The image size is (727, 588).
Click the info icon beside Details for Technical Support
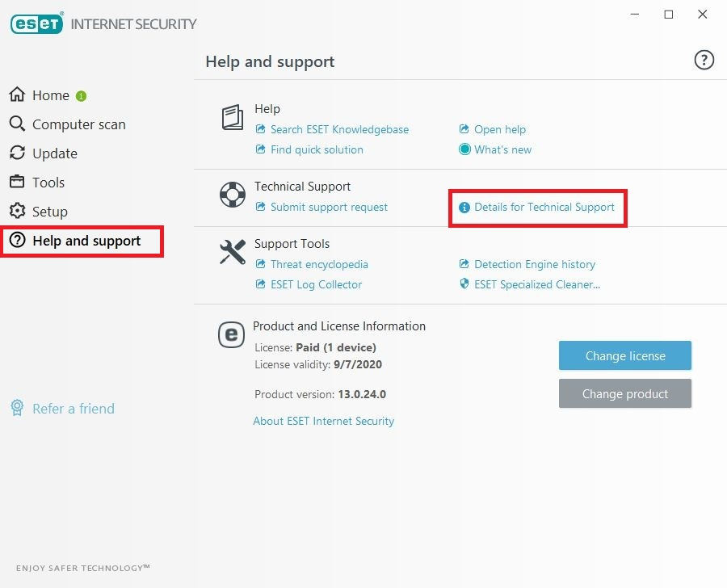coord(464,208)
